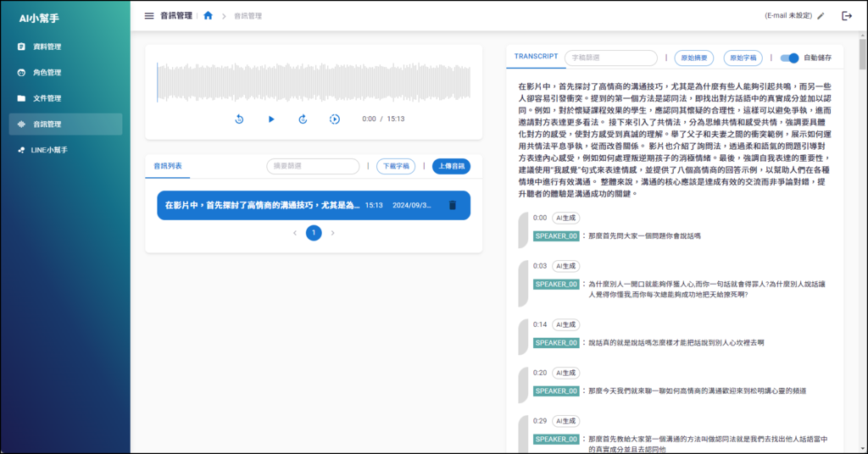Click SPEAKER_00 label at 0:03 segment
Image resolution: width=868 pixels, height=454 pixels.
556,285
